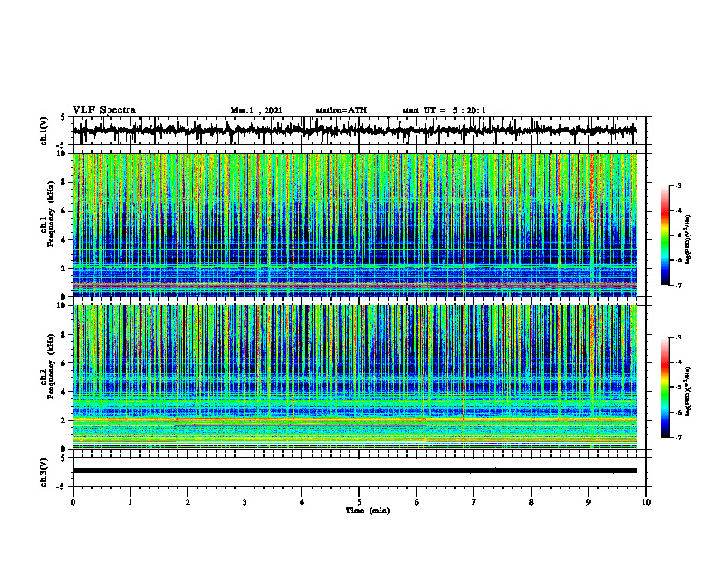Click the 'ch.1(V)' axis label at top
The height and width of the screenshot is (563, 728).
44,131
